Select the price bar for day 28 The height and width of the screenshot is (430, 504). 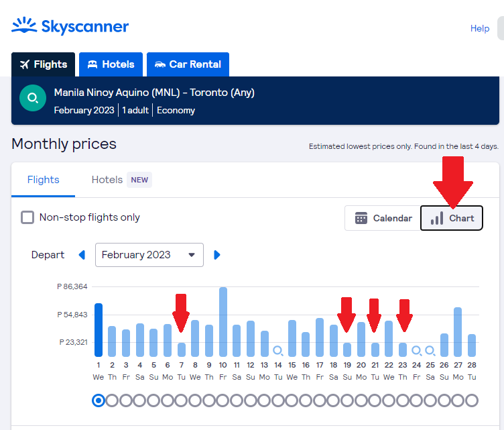click(472, 345)
